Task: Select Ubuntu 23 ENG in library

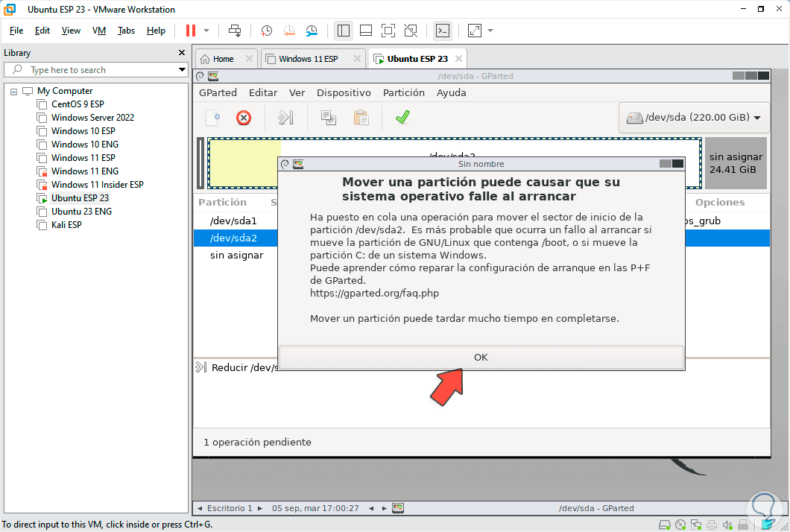Action: coord(81,212)
